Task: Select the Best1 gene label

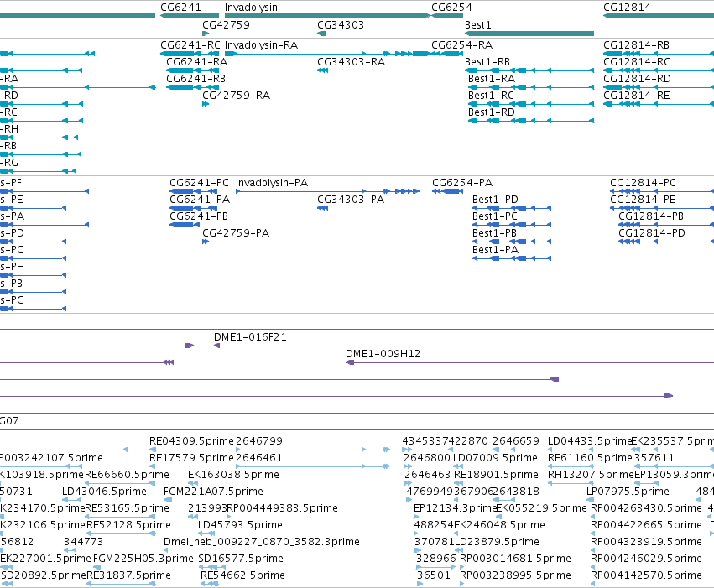Action: pos(477,24)
